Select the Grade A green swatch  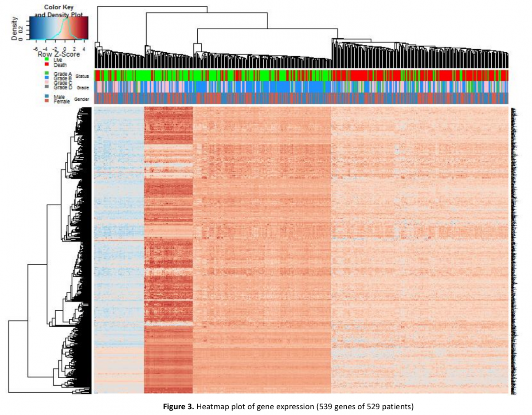point(47,73)
